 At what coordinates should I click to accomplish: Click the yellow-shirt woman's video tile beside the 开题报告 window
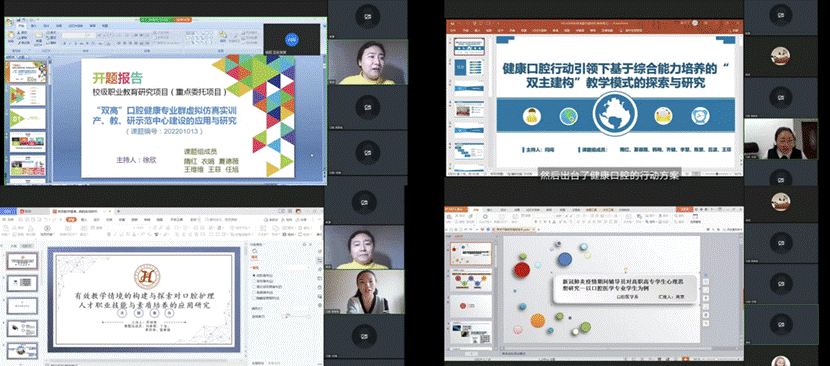(368, 63)
